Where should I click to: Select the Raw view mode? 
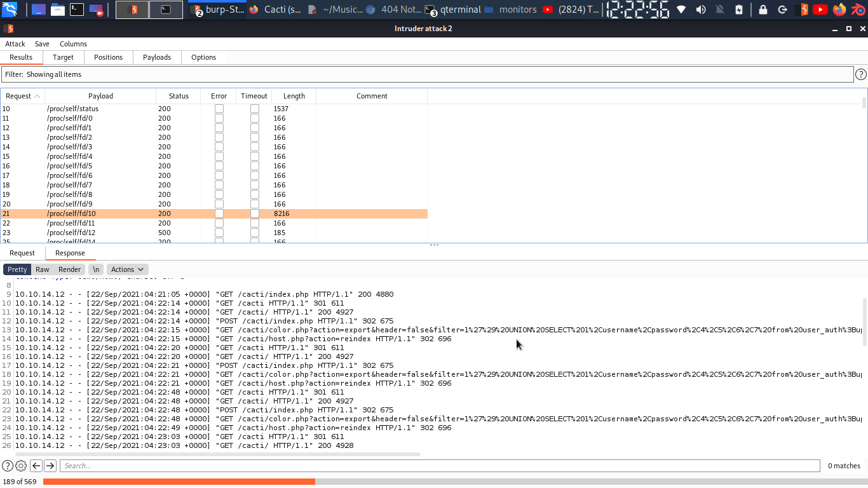[x=43, y=269]
